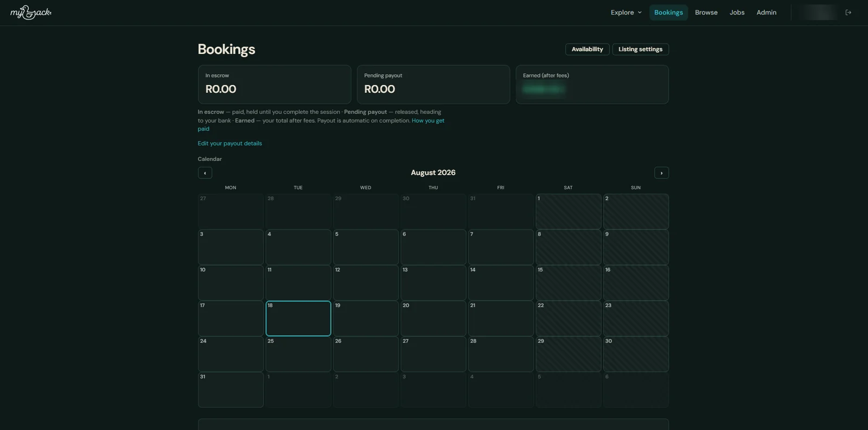Select August 18 on the calendar
Viewport: 868px width, 430px height.
(x=298, y=319)
